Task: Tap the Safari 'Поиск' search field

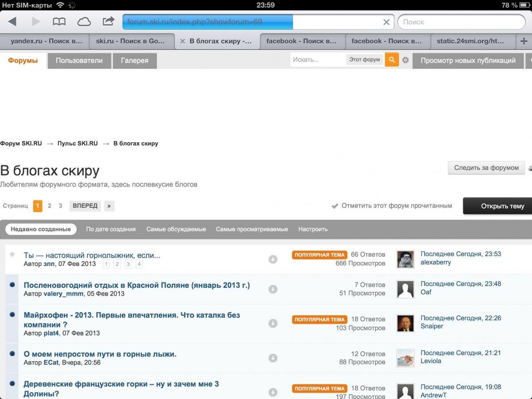Action: pos(461,22)
